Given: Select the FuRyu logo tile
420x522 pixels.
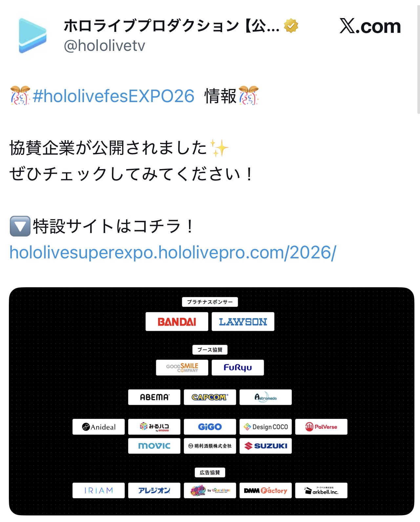Looking at the screenshot, I should [238, 367].
